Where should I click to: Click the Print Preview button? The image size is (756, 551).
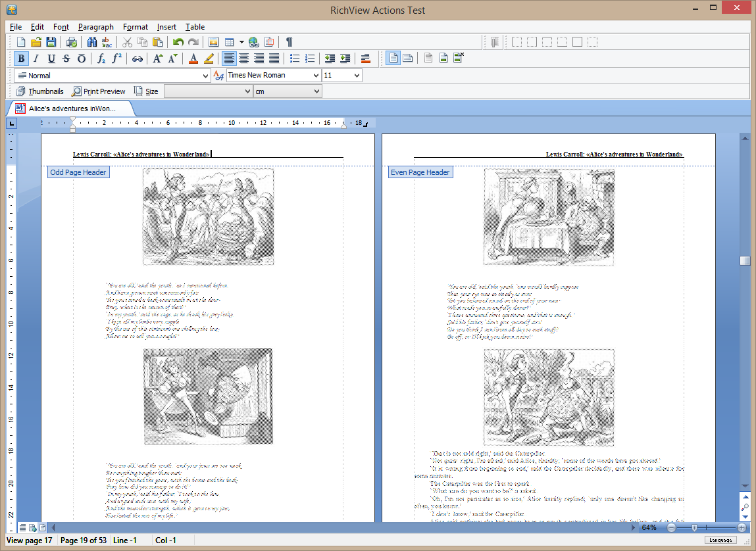[x=98, y=91]
